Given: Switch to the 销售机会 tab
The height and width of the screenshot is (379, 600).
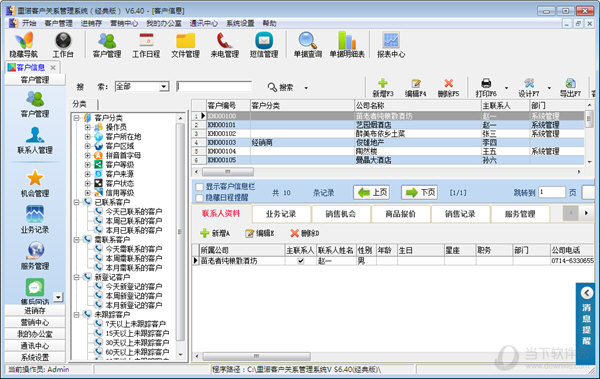Looking at the screenshot, I should coord(341,214).
